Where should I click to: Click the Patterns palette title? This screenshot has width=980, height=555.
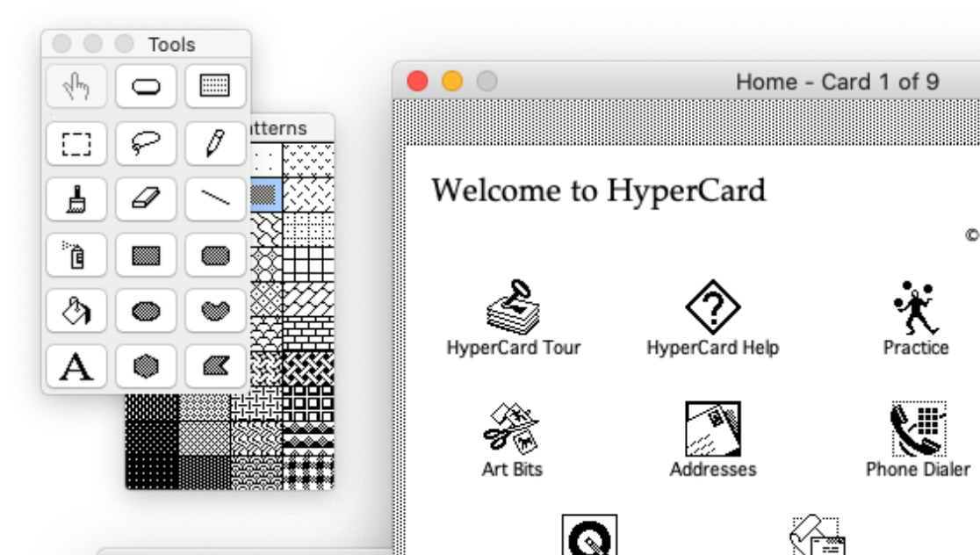278,128
